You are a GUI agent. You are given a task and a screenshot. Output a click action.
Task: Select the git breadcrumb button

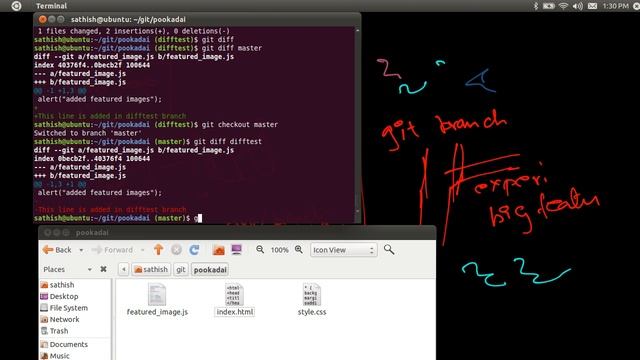[x=181, y=269]
